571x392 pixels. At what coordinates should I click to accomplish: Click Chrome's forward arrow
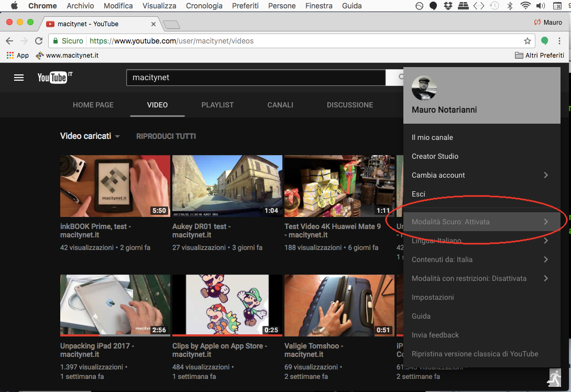(24, 41)
